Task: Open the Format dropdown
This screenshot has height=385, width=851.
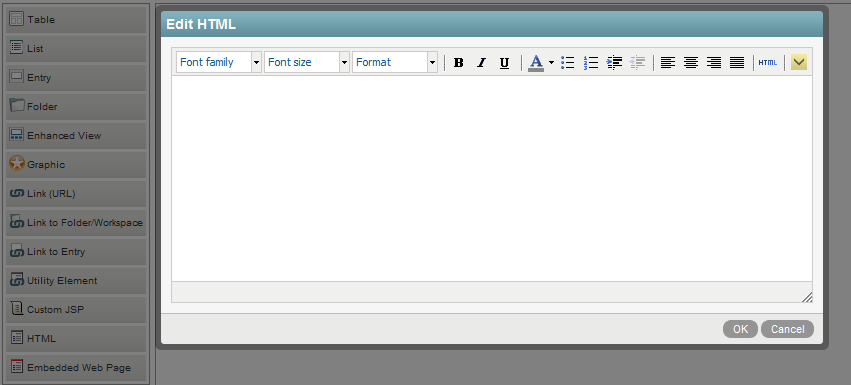Action: (x=395, y=62)
